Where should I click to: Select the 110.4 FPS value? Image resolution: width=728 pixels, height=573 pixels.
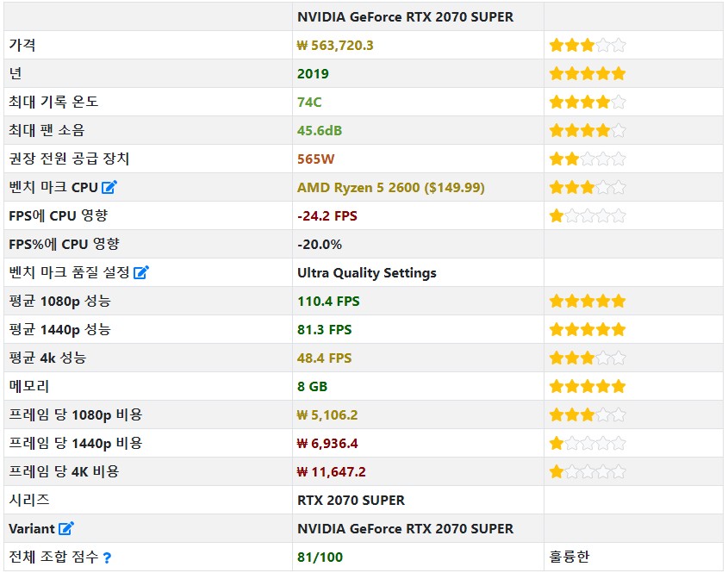[329, 302]
